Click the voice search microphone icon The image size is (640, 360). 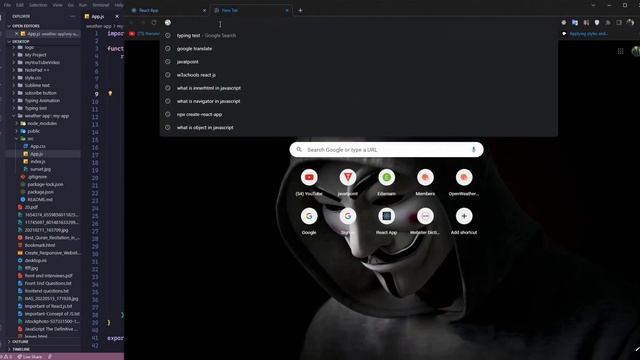coord(473,150)
